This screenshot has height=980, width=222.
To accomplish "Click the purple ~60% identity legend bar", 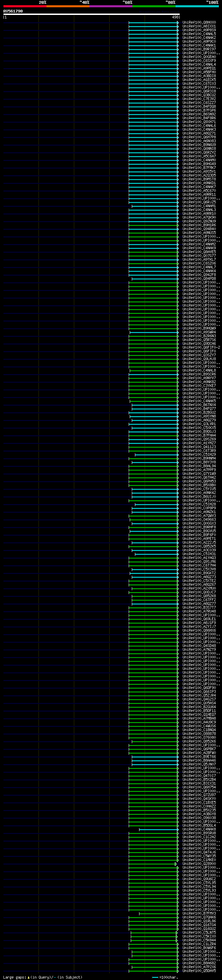I will tap(111, 6).
